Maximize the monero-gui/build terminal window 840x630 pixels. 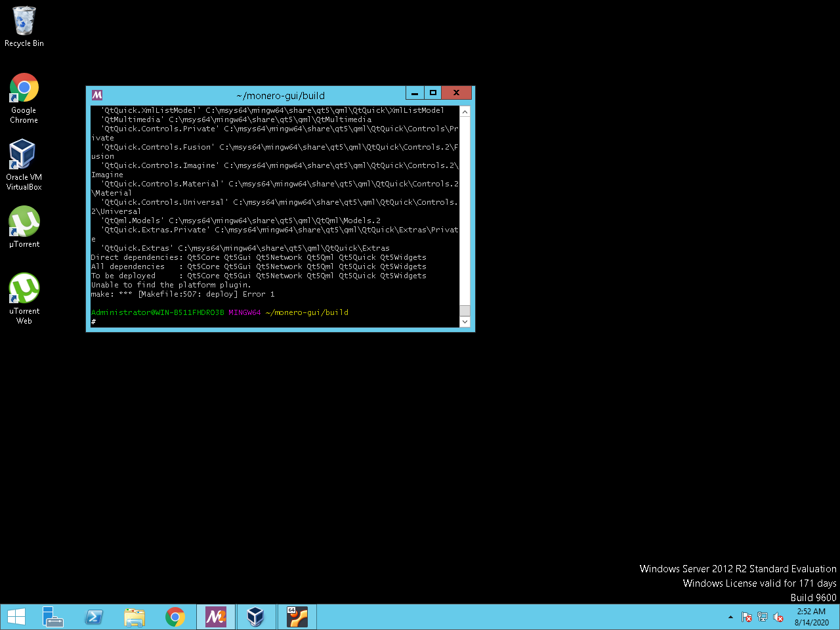433,93
